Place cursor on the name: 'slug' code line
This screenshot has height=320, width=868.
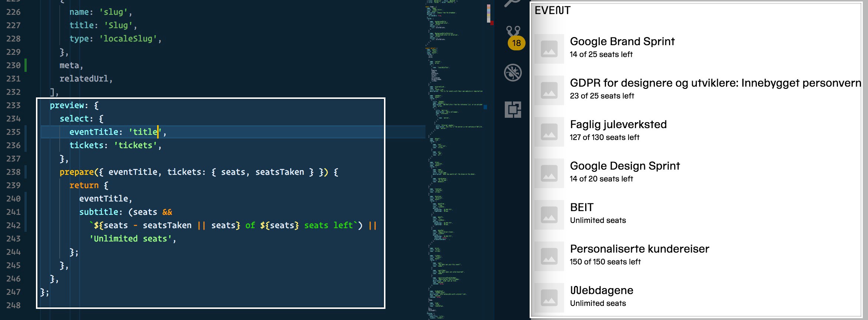[101, 12]
